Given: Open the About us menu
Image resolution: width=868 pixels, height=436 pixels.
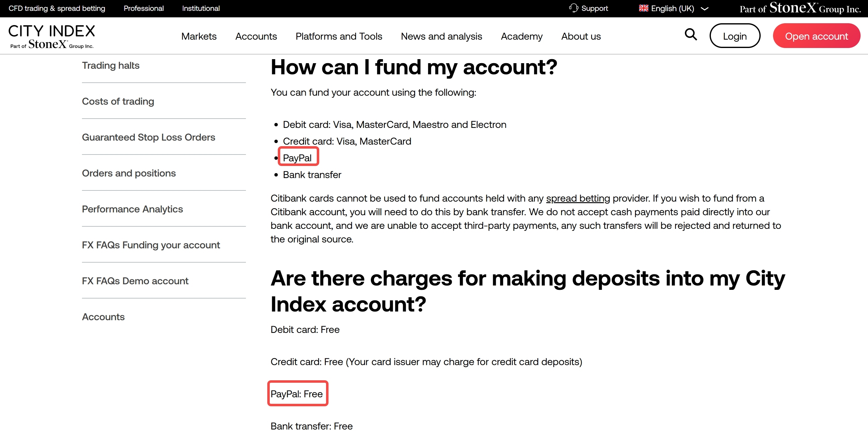Looking at the screenshot, I should point(581,36).
